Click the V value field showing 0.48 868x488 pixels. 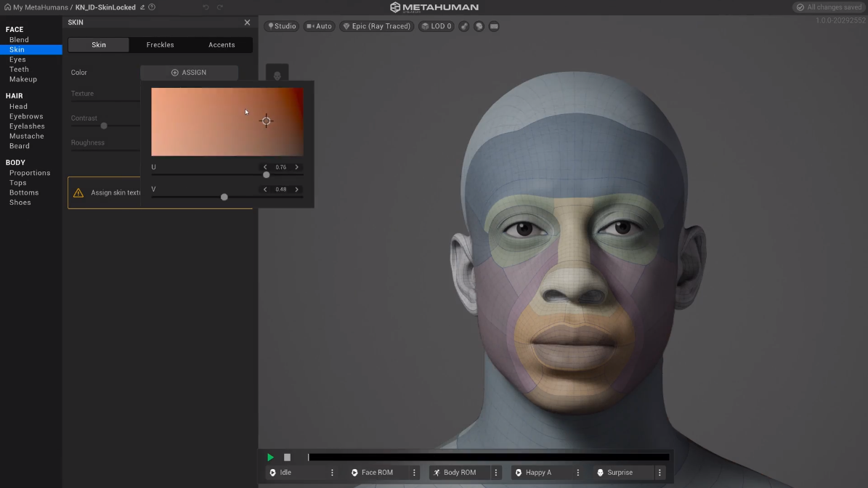tap(280, 190)
